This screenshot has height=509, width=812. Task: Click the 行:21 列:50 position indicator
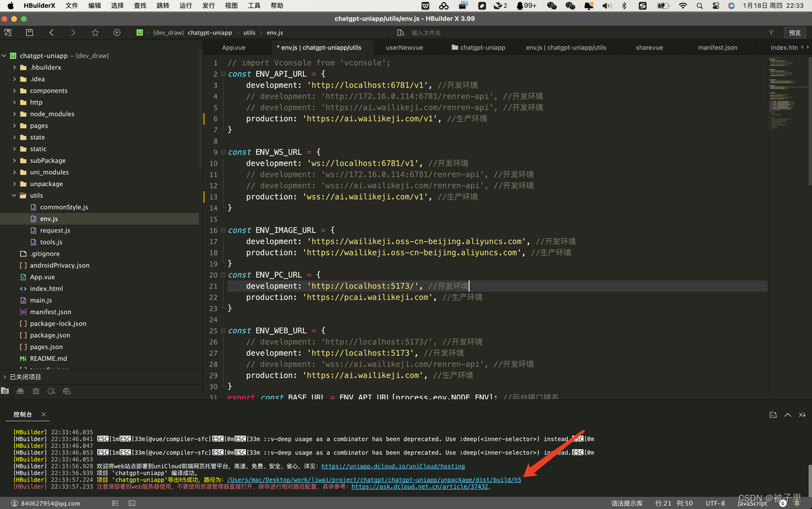pyautogui.click(x=674, y=503)
